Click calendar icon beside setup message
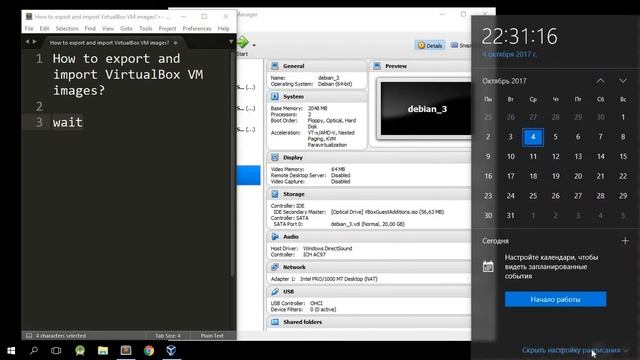The width and height of the screenshot is (640, 360). (x=488, y=267)
